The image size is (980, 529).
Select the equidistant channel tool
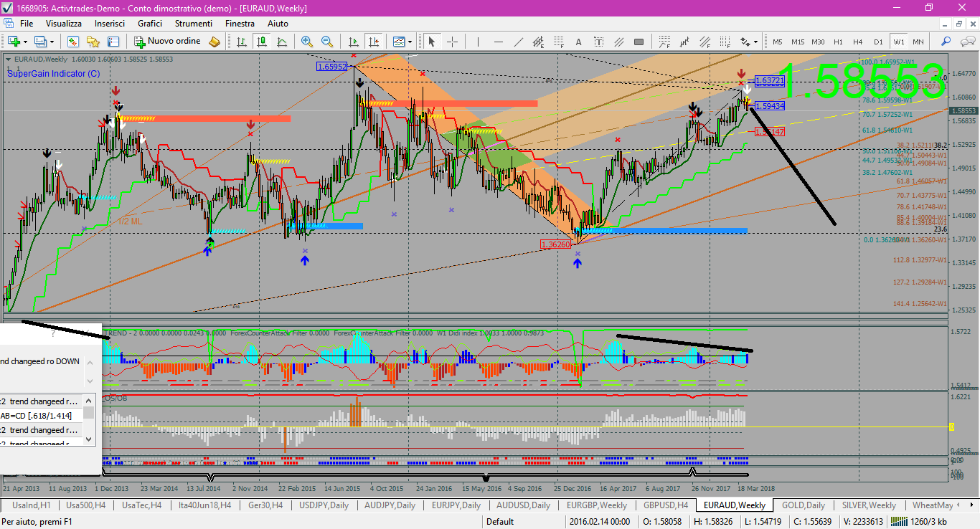(538, 42)
